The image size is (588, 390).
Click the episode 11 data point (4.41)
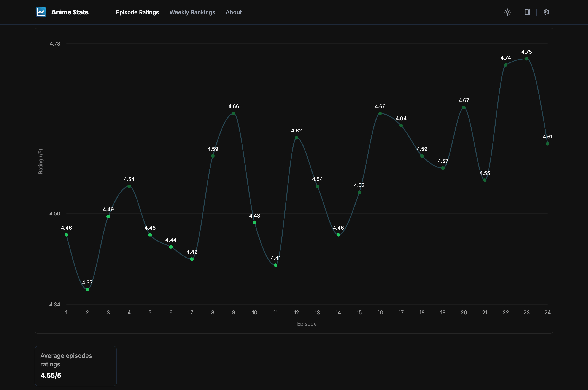point(275,265)
